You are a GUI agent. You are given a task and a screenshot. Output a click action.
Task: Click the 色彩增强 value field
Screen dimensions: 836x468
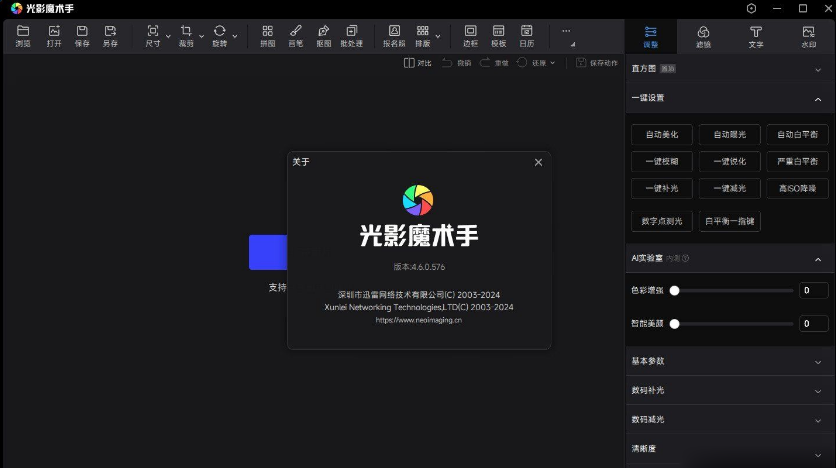pos(813,291)
